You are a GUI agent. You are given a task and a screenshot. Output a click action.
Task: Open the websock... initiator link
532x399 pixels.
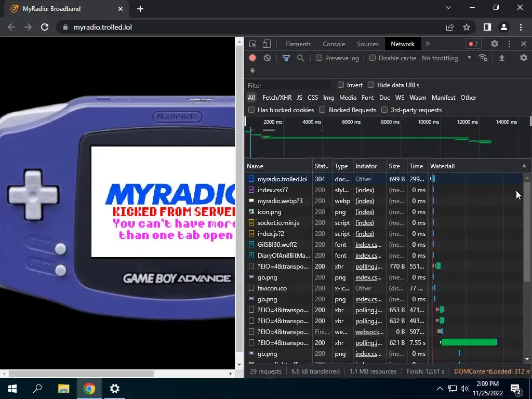point(369,332)
